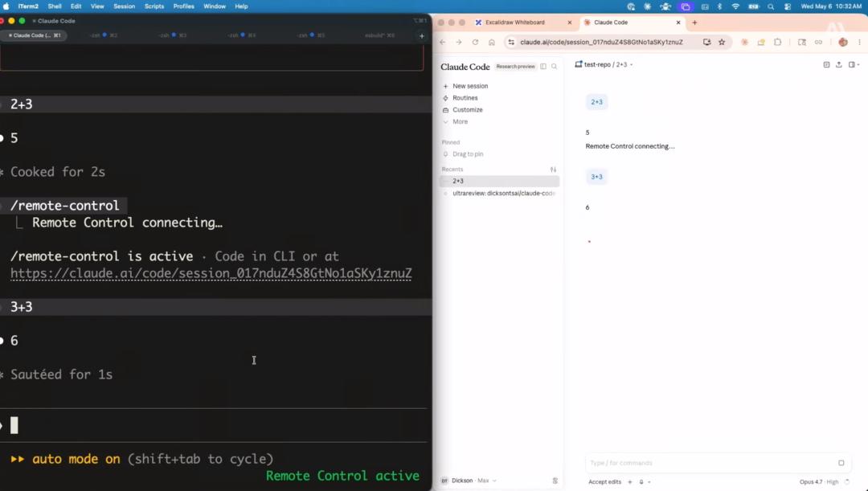The height and width of the screenshot is (491, 868).
Task: Bookmark this page with the star icon
Action: [722, 42]
